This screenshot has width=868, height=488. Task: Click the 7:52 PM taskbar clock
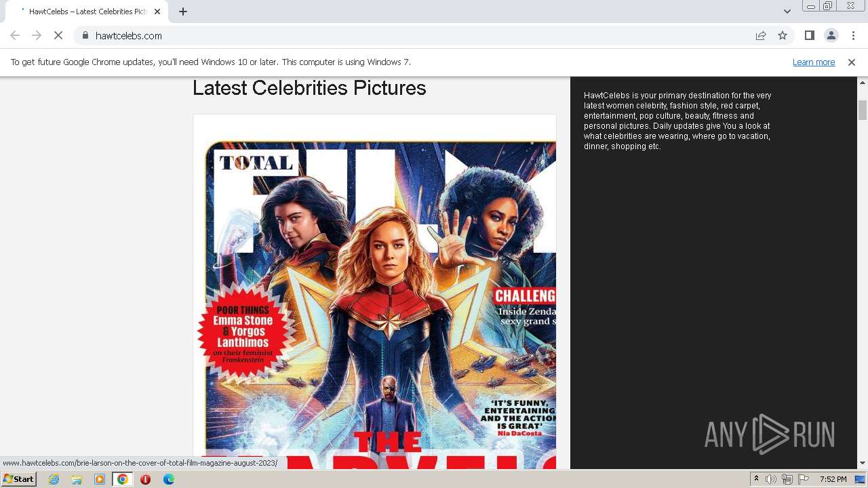833,479
